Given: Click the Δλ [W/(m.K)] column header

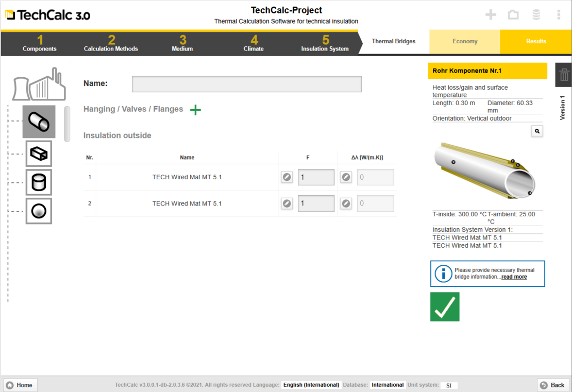Looking at the screenshot, I should point(367,158).
